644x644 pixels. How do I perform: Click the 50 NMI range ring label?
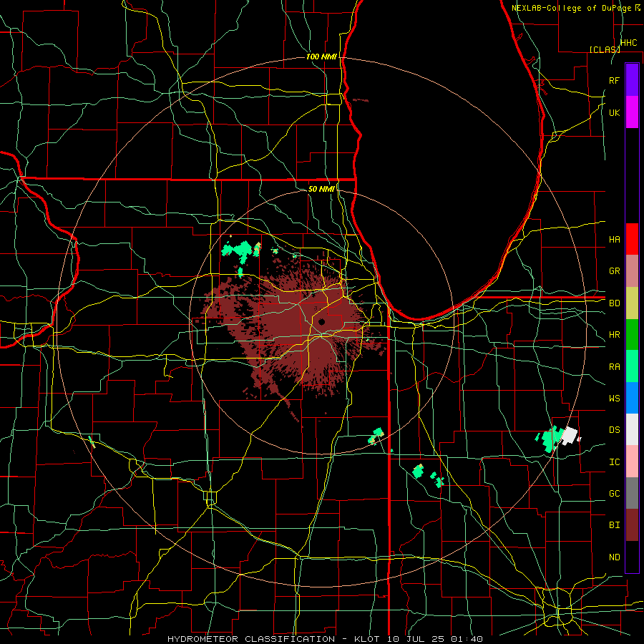coord(321,189)
